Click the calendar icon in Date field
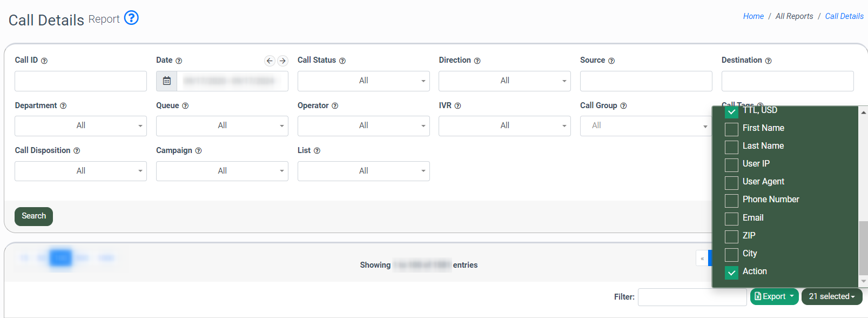Image resolution: width=868 pixels, height=318 pixels. tap(167, 81)
